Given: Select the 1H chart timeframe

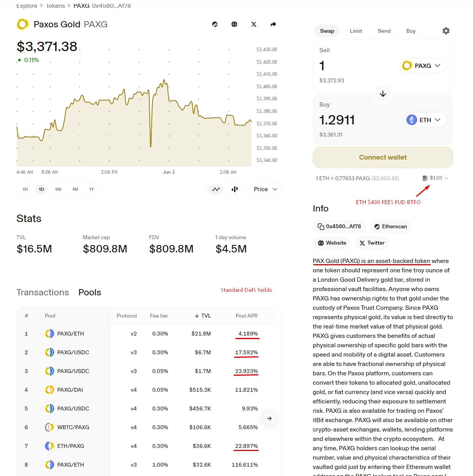Looking at the screenshot, I should 25,189.
